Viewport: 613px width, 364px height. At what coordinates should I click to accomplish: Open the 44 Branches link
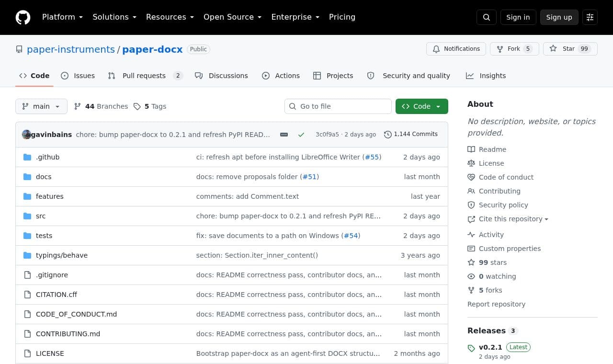click(101, 106)
